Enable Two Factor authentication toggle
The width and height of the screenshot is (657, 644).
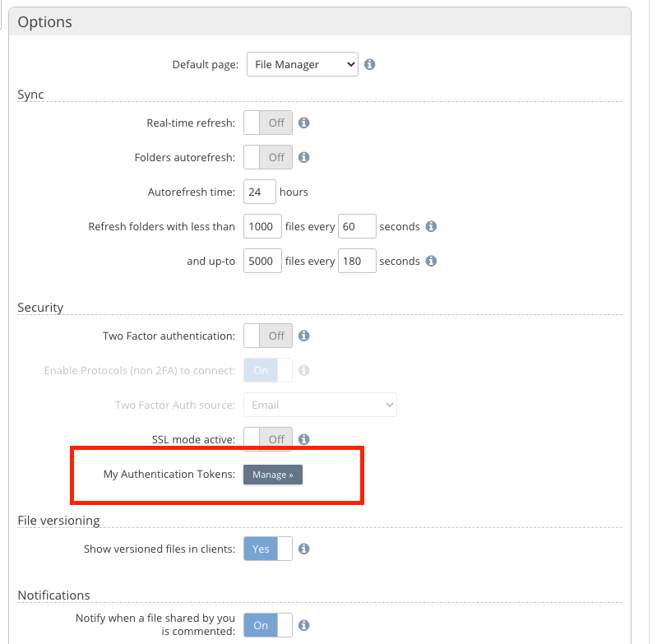tap(268, 336)
